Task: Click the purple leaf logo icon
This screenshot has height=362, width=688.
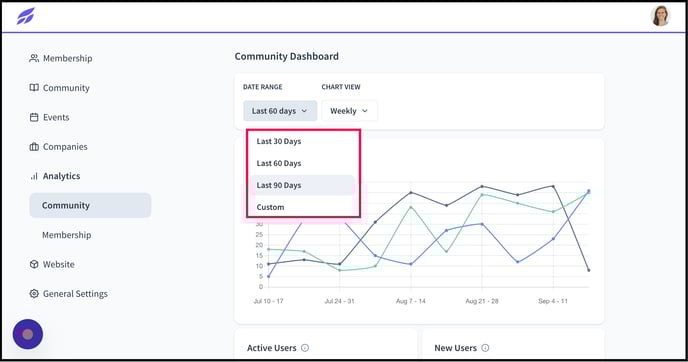Action: click(25, 16)
